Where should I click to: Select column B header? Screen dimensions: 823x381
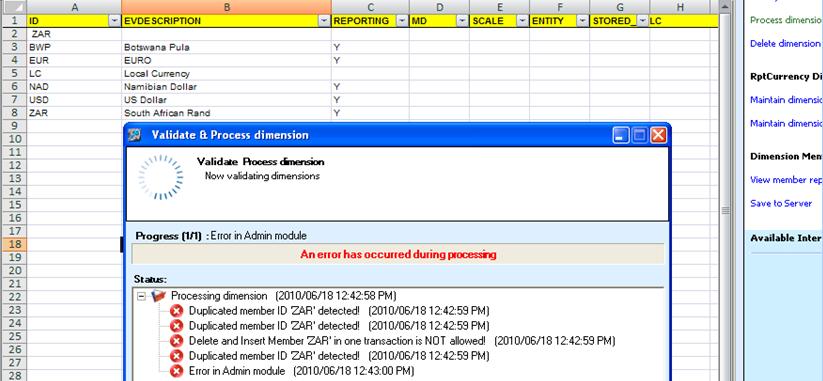tap(226, 7)
